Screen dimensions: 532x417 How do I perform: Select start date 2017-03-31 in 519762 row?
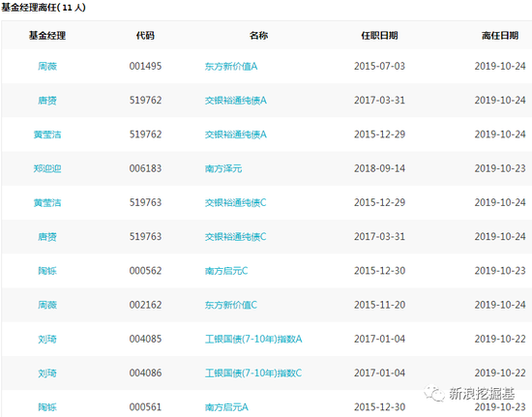[380, 101]
